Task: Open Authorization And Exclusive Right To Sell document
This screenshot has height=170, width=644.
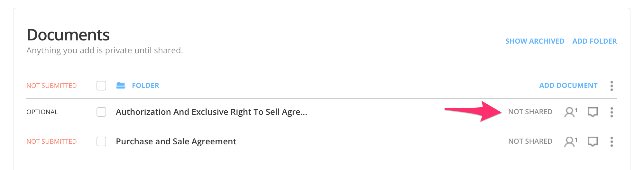Action: pos(211,112)
